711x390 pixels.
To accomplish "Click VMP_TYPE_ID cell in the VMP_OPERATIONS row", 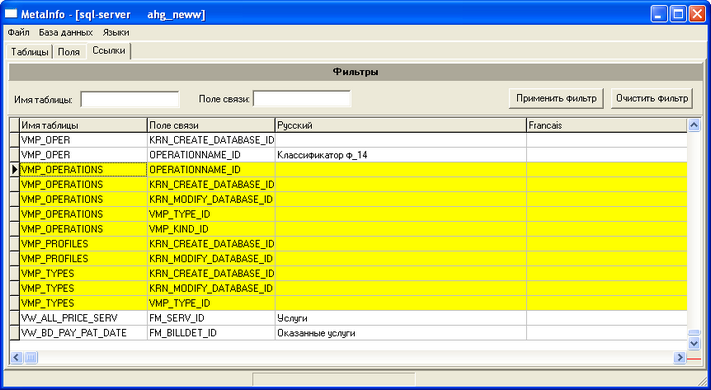I will [x=211, y=214].
